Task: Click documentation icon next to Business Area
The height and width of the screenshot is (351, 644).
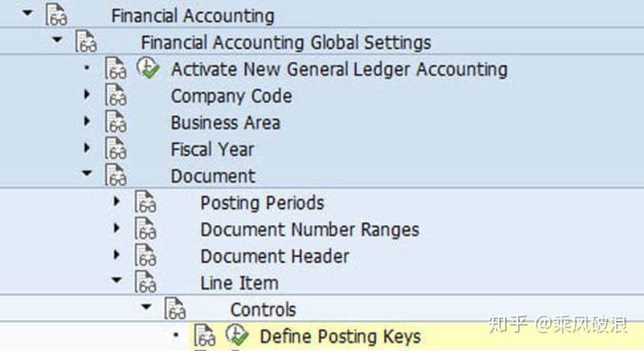Action: (116, 123)
